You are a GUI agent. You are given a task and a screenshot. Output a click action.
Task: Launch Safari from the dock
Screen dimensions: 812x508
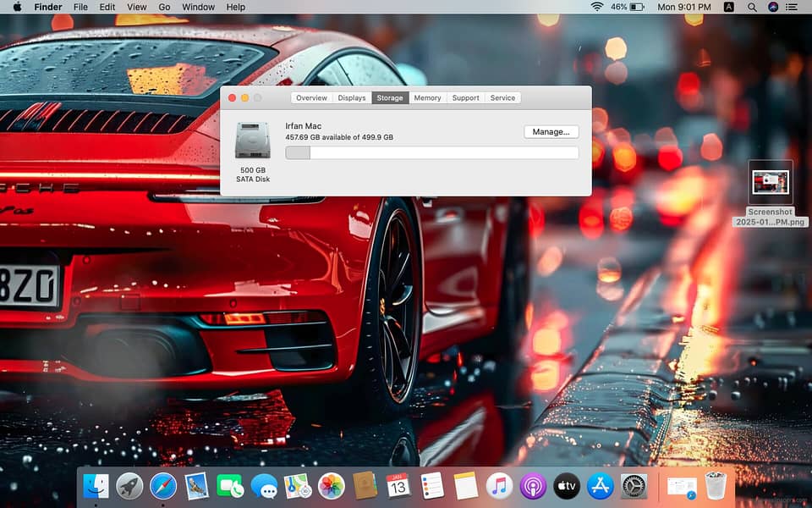(x=163, y=486)
